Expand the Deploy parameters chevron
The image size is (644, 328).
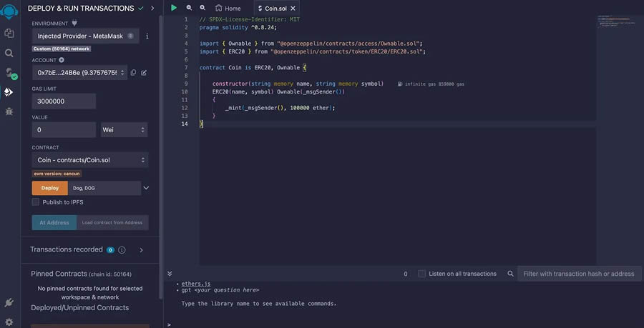click(146, 188)
